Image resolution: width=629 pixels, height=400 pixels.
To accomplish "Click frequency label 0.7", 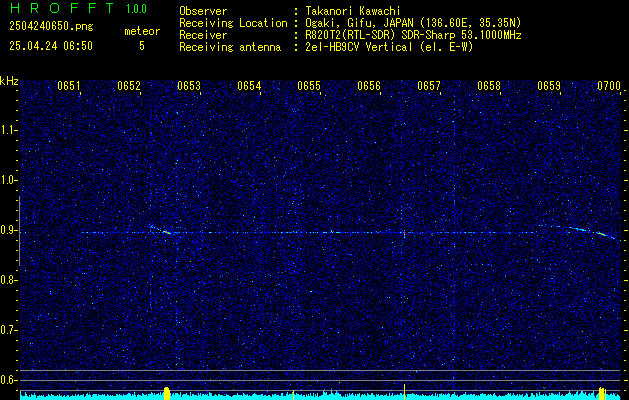I will click(x=8, y=330).
